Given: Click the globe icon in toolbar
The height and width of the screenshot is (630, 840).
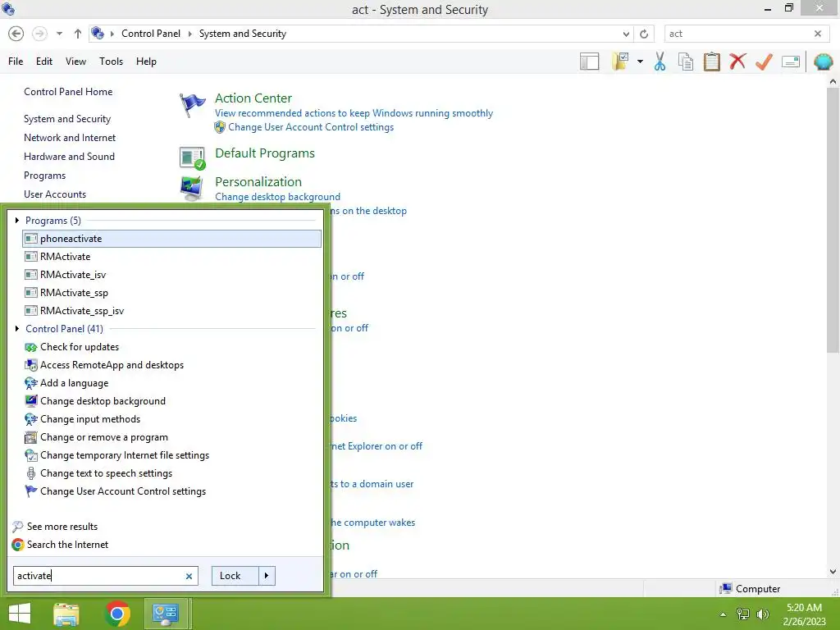Looking at the screenshot, I should coord(823,62).
